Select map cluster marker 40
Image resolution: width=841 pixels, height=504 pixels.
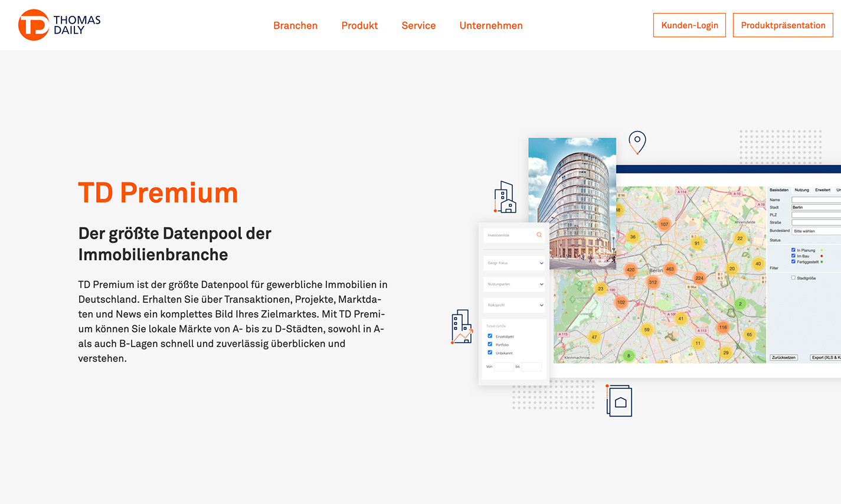click(x=758, y=264)
